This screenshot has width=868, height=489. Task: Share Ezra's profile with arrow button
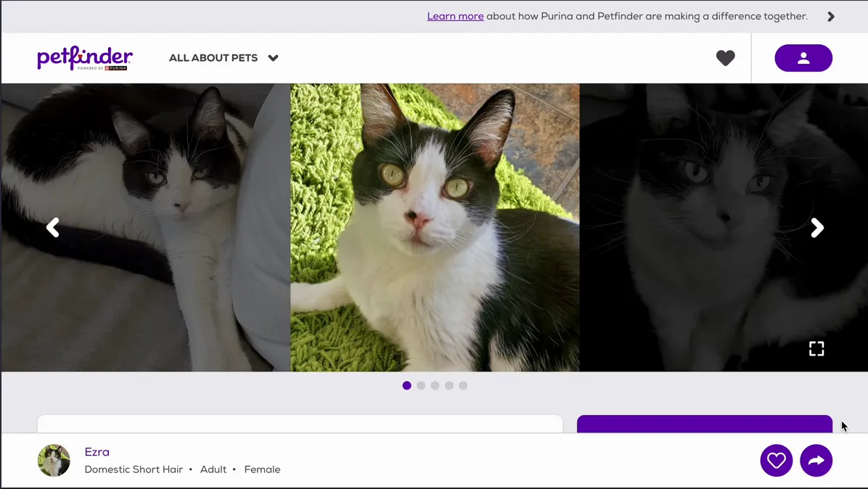click(x=816, y=461)
